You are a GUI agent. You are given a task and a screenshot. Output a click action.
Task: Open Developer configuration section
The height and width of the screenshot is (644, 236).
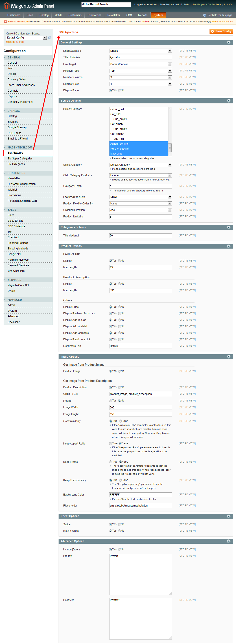pos(13,322)
